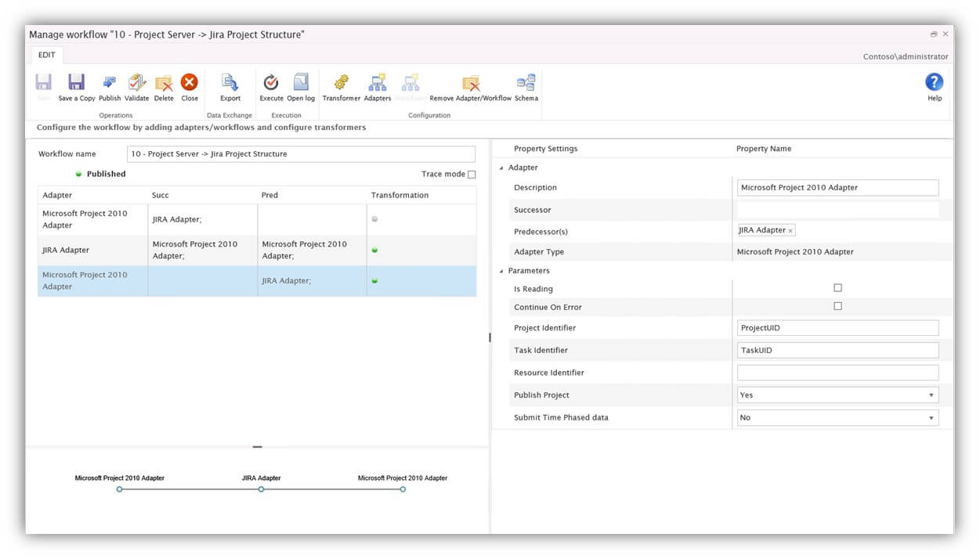Select the JIRA Adapter node in the diagram

click(x=261, y=489)
